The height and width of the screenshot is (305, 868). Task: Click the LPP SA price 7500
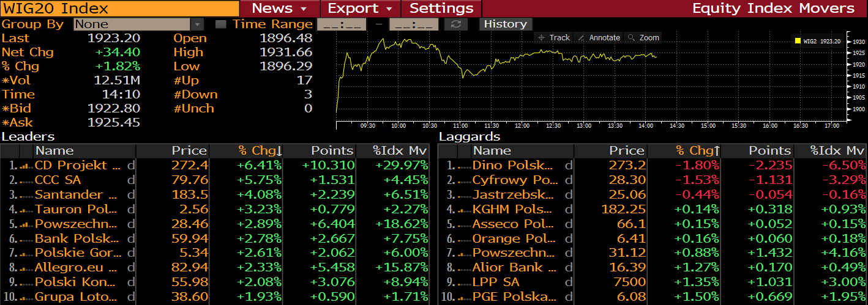[x=629, y=282]
